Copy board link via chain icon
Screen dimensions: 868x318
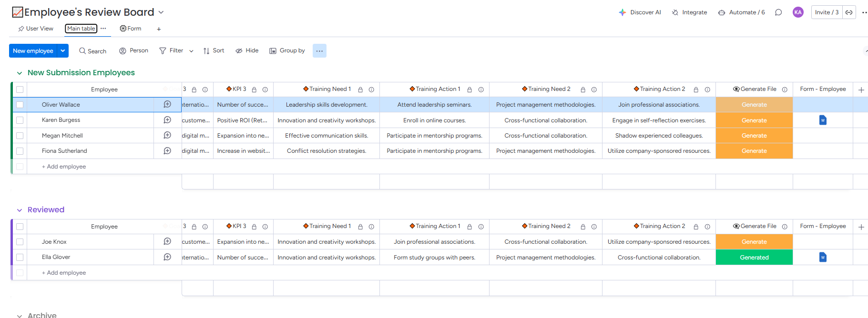[849, 12]
